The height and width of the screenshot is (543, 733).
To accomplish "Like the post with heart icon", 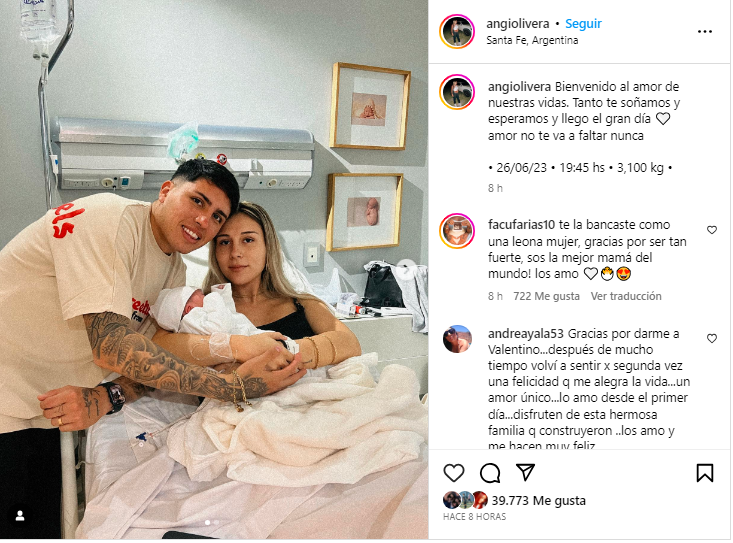I will pyautogui.click(x=453, y=473).
